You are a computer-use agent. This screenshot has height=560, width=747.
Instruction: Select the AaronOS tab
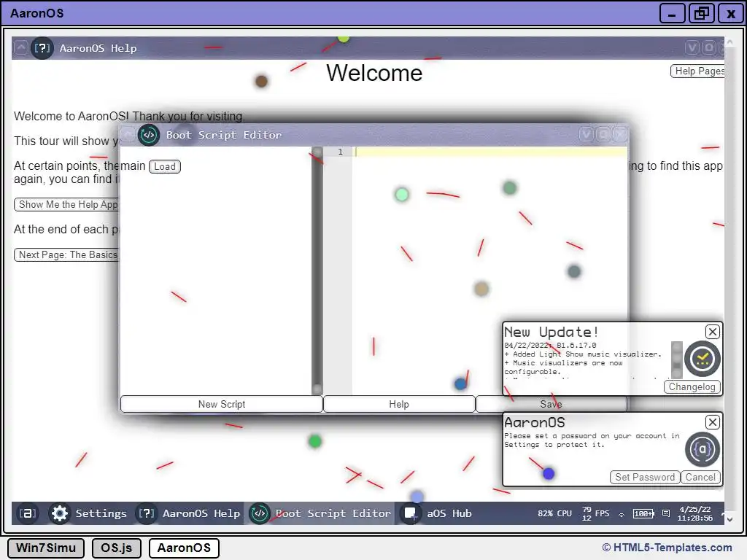[184, 548]
